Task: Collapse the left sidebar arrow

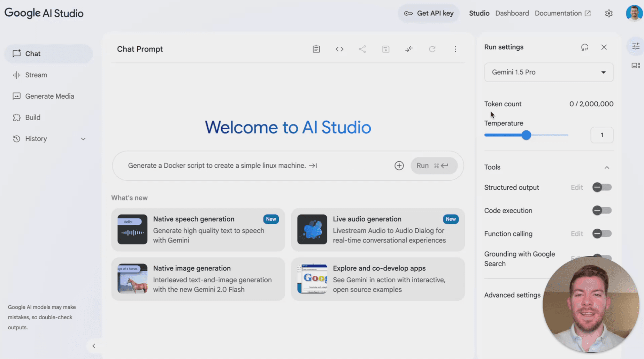Action: (94, 346)
